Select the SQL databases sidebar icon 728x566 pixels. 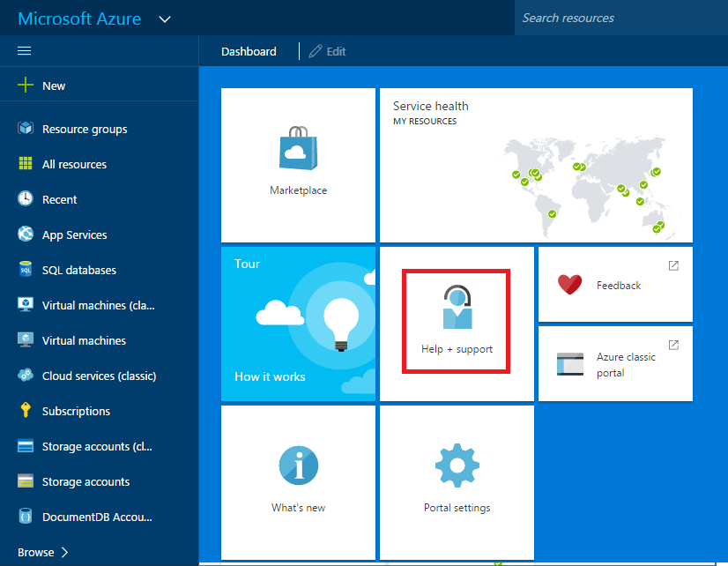click(25, 270)
